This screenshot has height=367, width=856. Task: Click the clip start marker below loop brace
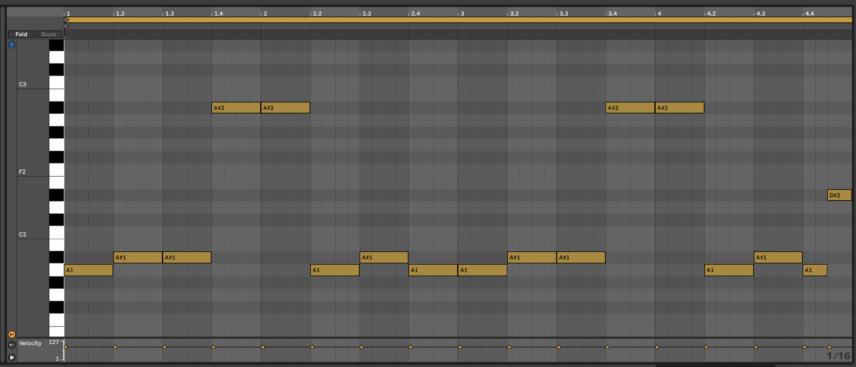pyautogui.click(x=67, y=26)
